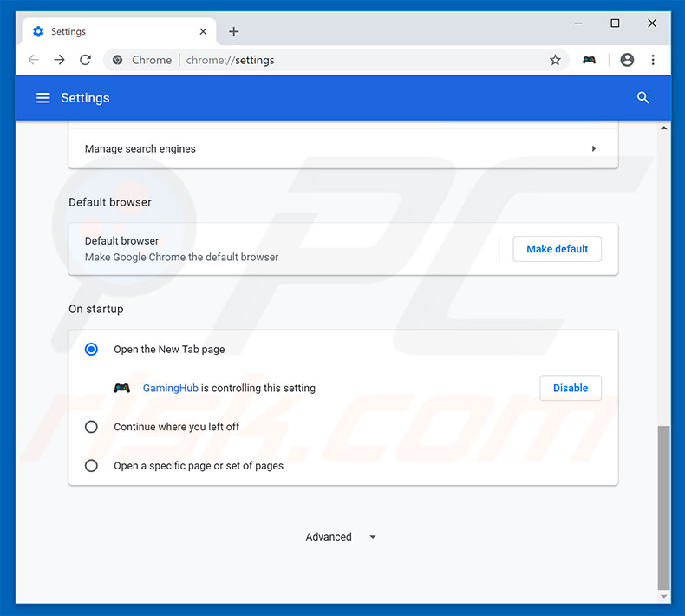Reload the page

point(86,60)
